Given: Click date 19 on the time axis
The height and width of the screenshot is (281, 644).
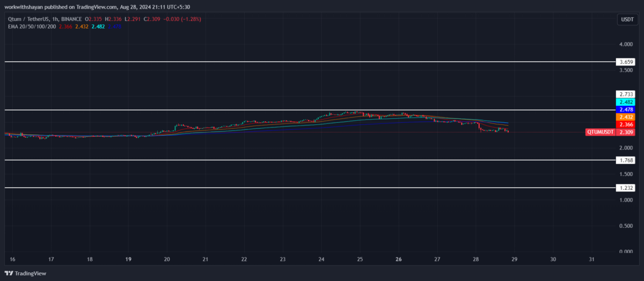Looking at the screenshot, I should pyautogui.click(x=128, y=259).
